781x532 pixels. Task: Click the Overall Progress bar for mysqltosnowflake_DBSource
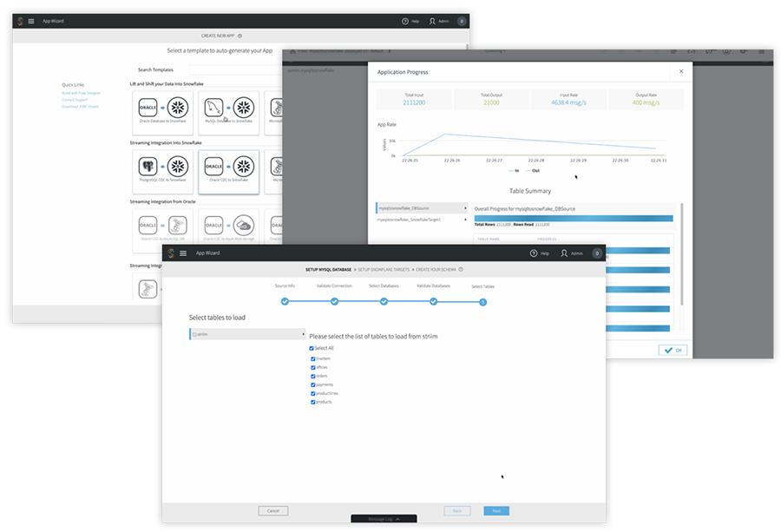pos(574,218)
